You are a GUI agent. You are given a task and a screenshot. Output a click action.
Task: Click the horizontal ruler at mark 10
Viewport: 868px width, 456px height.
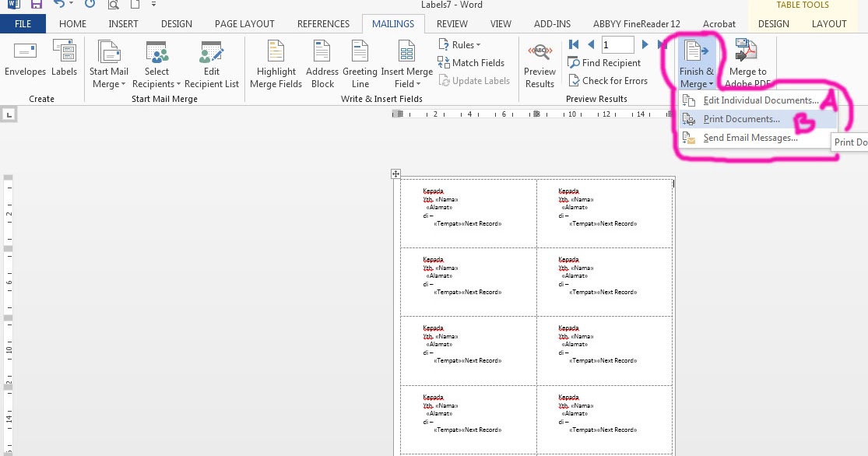point(572,114)
